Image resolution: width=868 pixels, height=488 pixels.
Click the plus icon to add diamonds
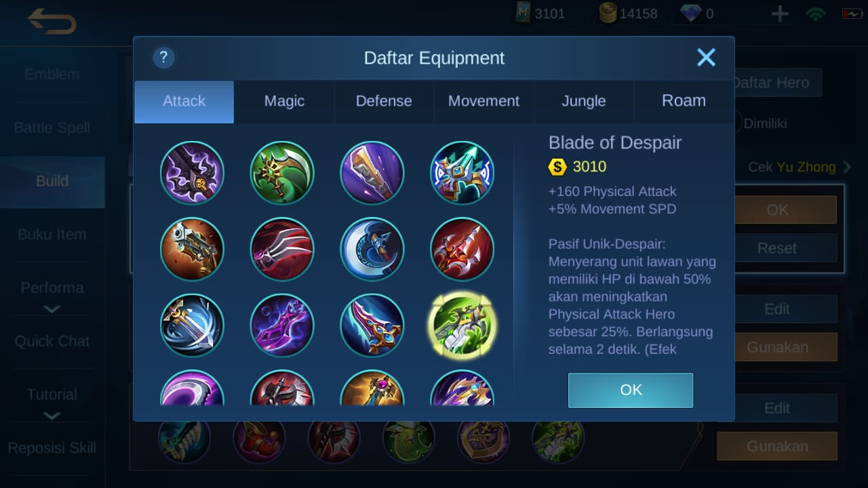point(780,14)
